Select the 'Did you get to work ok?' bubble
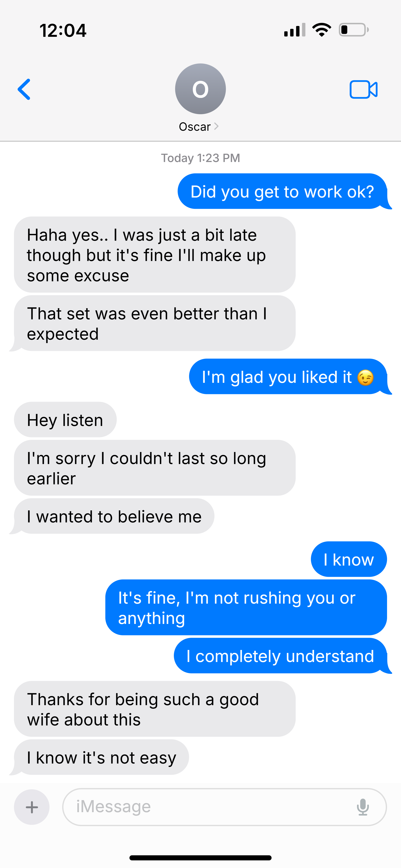 (x=282, y=191)
